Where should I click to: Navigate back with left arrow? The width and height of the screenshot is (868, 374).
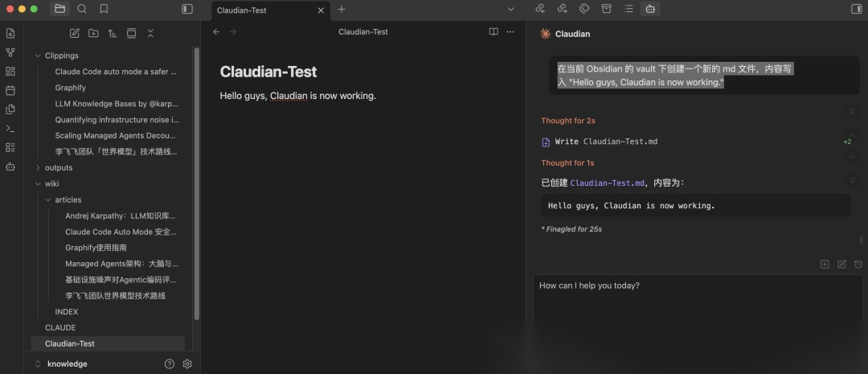pos(216,31)
